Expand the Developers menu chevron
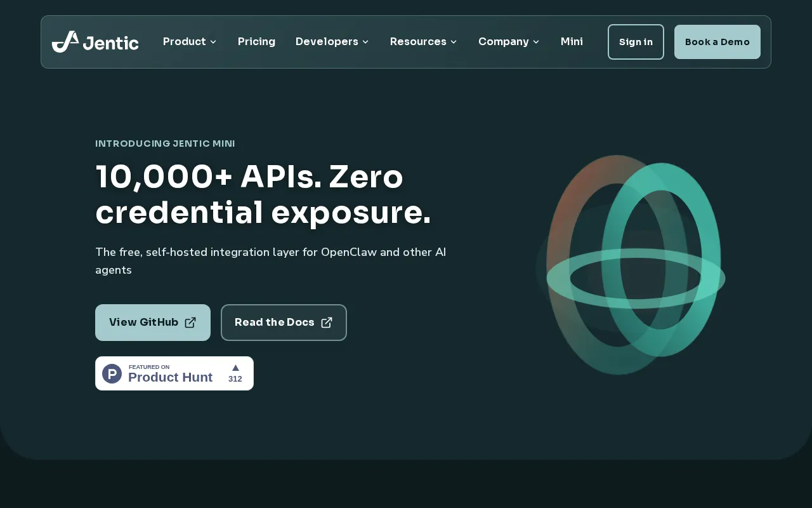 (365, 42)
